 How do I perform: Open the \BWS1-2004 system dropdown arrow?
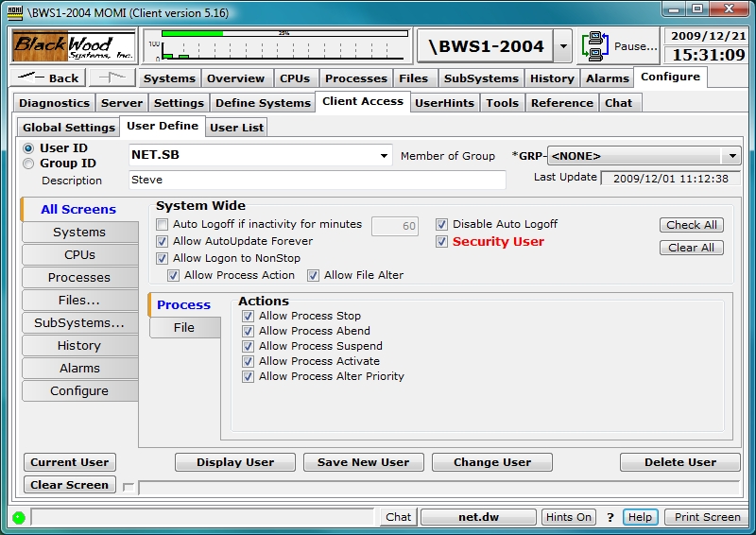562,45
